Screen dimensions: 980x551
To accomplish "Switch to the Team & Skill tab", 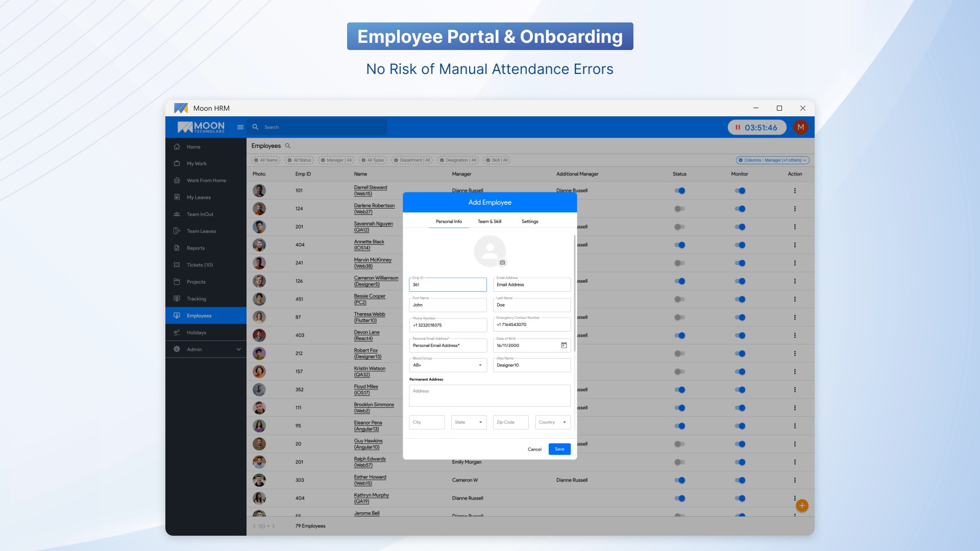I will 489,221.
